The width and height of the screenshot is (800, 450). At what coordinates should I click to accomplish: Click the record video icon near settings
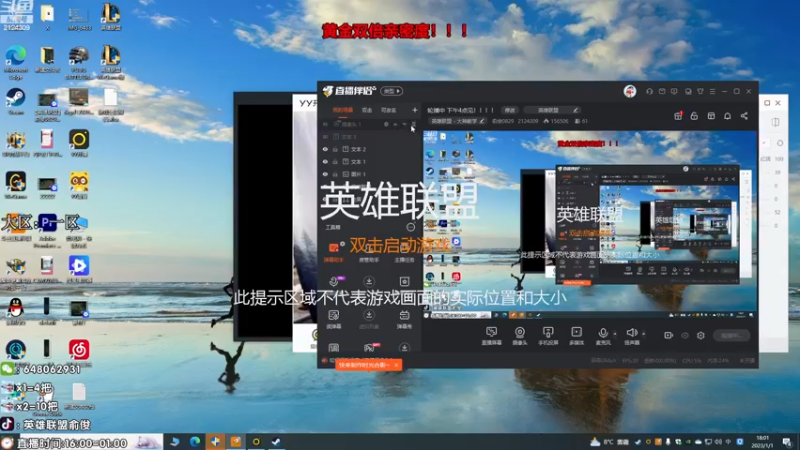tap(668, 335)
